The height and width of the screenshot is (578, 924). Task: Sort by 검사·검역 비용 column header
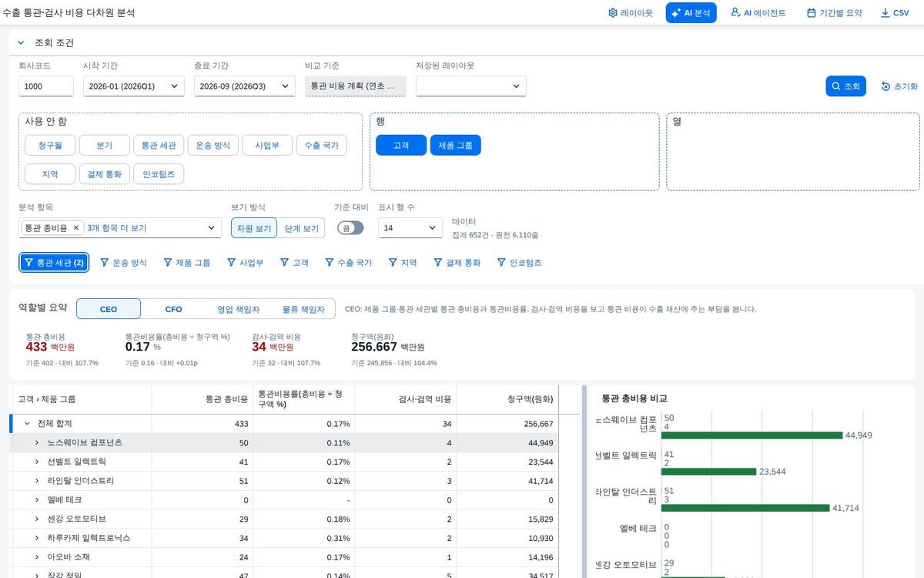pos(405,399)
